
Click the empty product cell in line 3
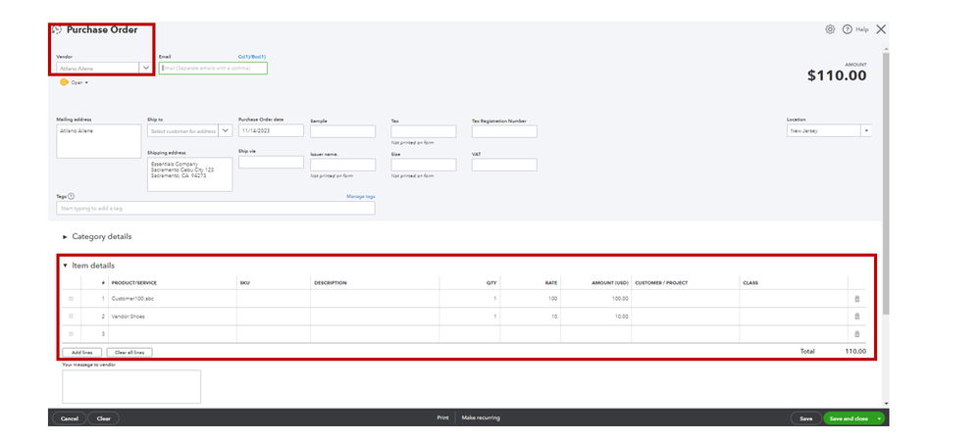(x=173, y=334)
